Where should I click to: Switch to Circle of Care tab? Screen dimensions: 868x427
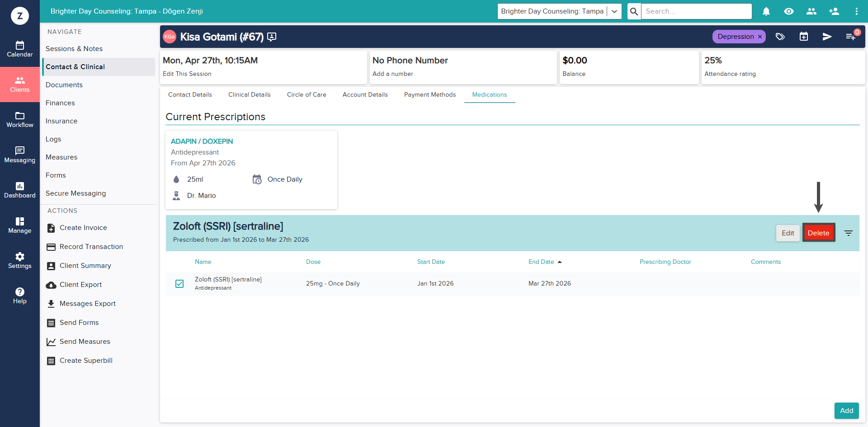[307, 95]
